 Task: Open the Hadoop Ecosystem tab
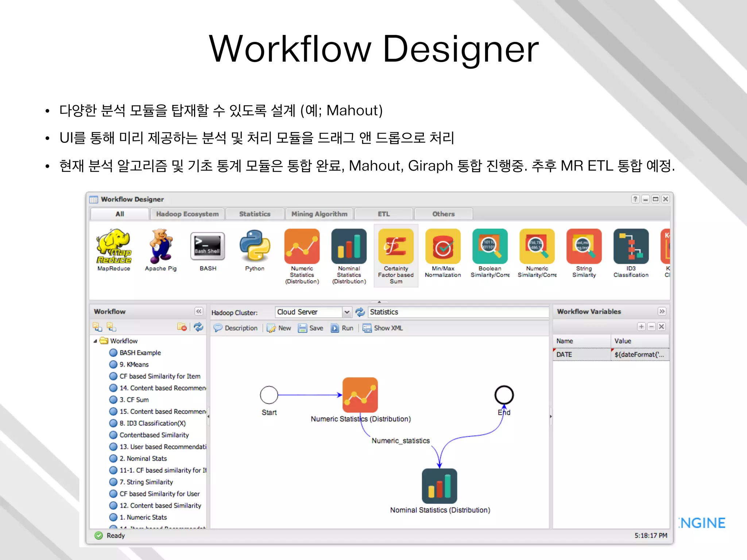coord(187,214)
